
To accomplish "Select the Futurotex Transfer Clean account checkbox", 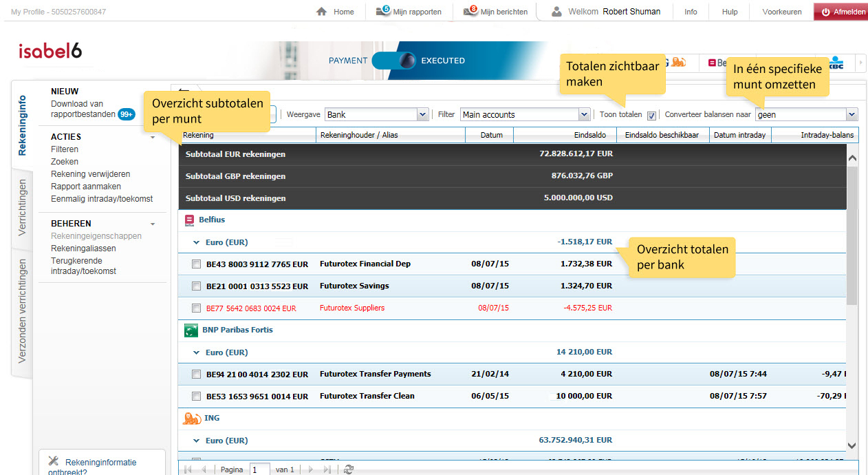I will click(x=197, y=397).
